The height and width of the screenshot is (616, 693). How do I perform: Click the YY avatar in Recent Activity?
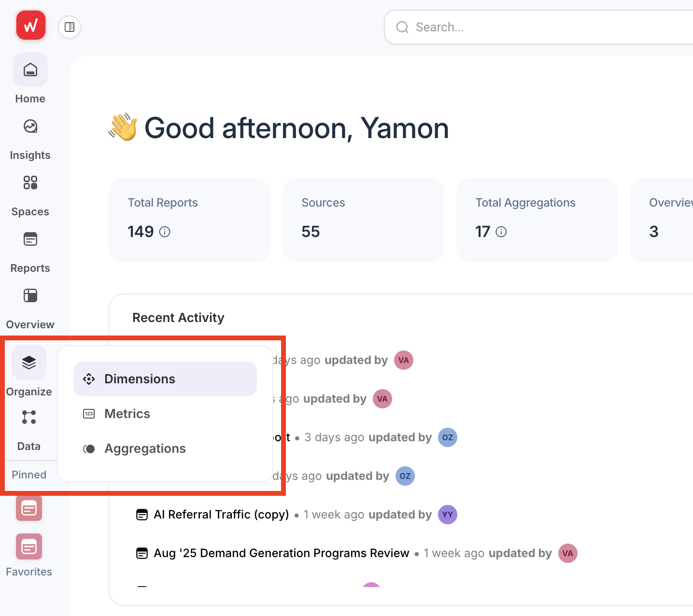tap(447, 515)
